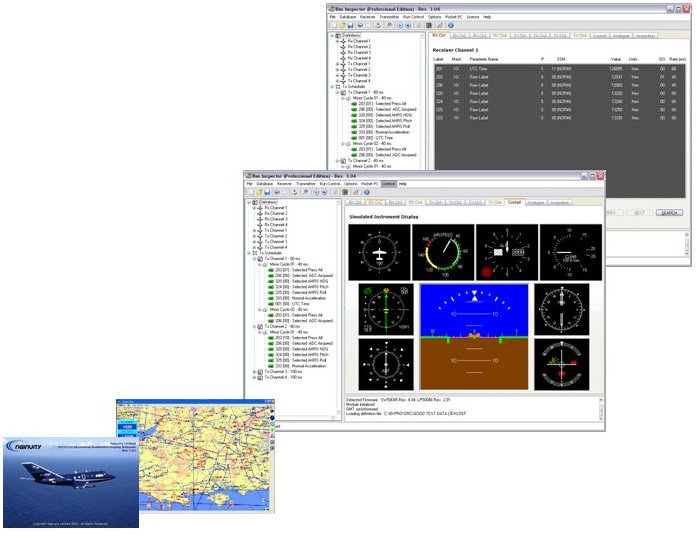Click the magnifier search icon in rear window toolbar

click(x=389, y=25)
